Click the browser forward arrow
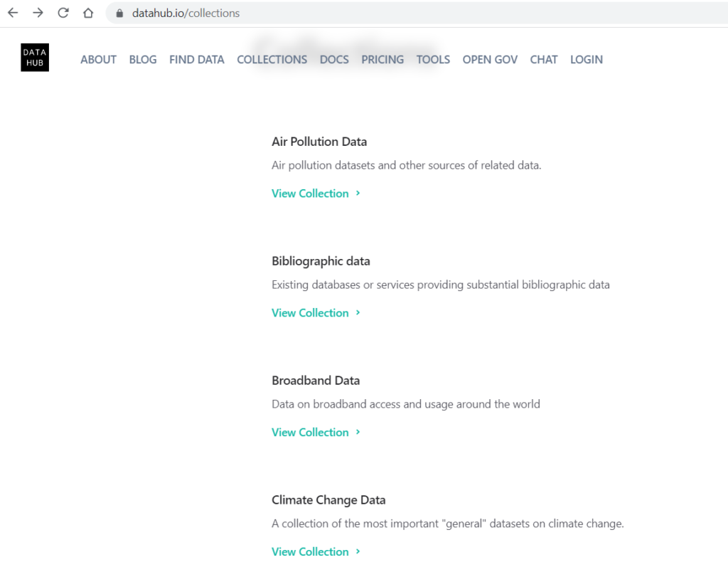Viewport: 728px width, 567px height. [x=38, y=12]
